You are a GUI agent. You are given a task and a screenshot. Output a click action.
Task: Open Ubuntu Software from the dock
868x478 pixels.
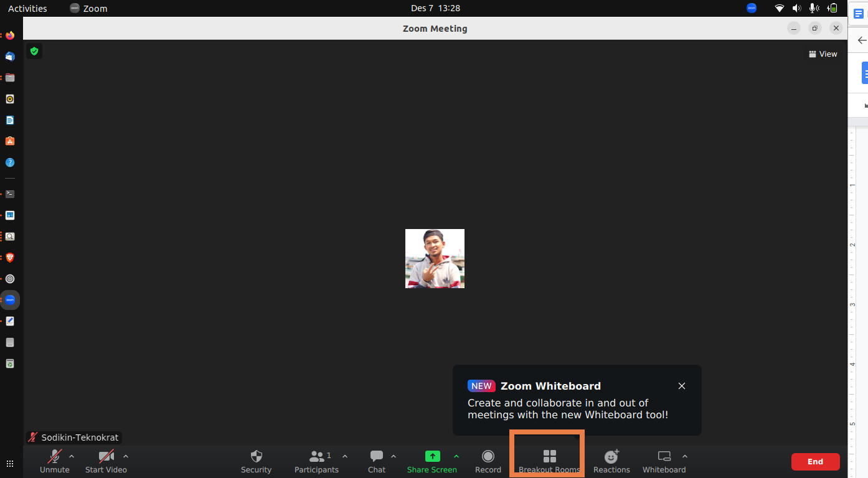click(x=10, y=141)
